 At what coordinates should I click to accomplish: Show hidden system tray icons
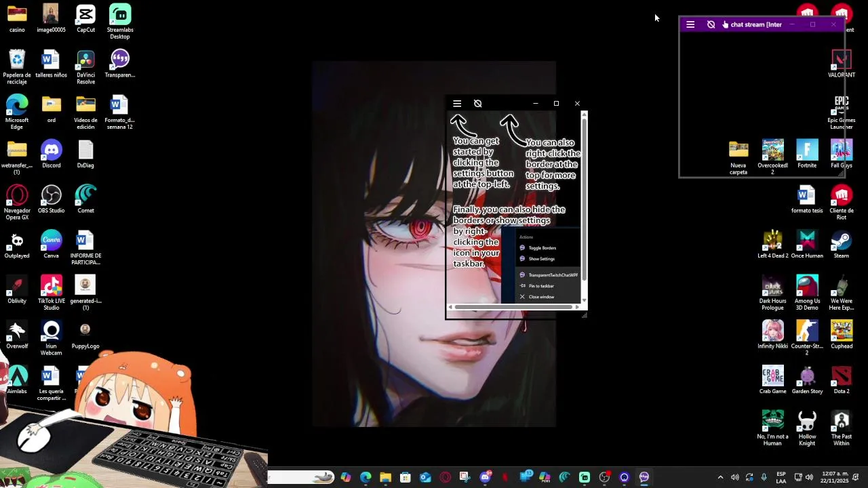click(720, 477)
